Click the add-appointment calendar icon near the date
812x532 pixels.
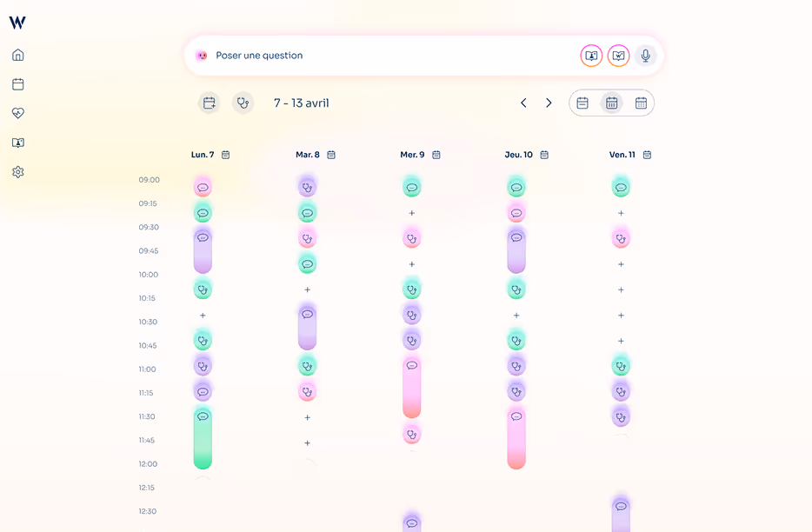point(209,103)
